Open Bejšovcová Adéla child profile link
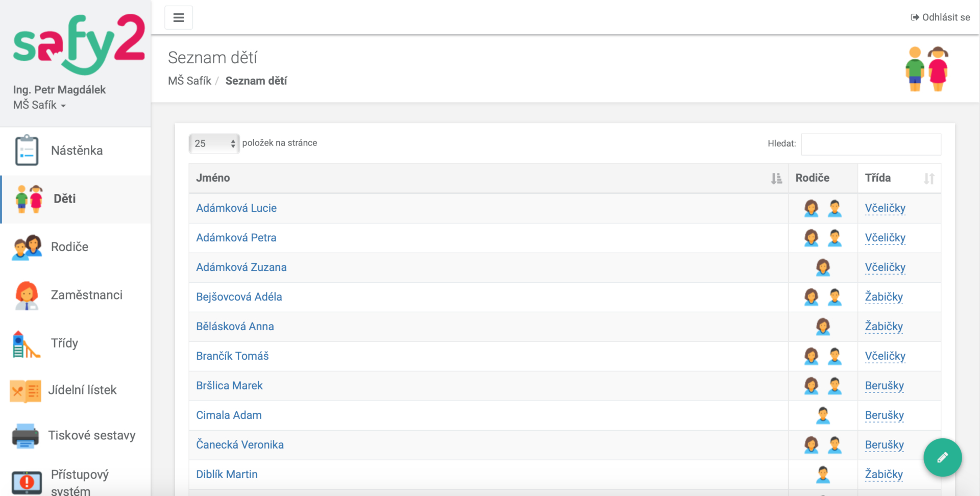 pos(239,297)
